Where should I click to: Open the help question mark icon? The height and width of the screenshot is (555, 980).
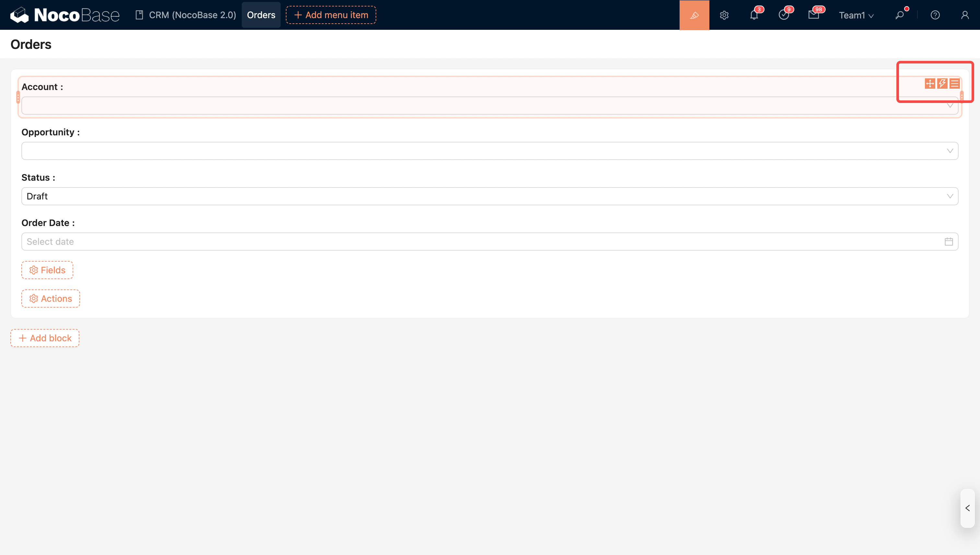tap(935, 15)
